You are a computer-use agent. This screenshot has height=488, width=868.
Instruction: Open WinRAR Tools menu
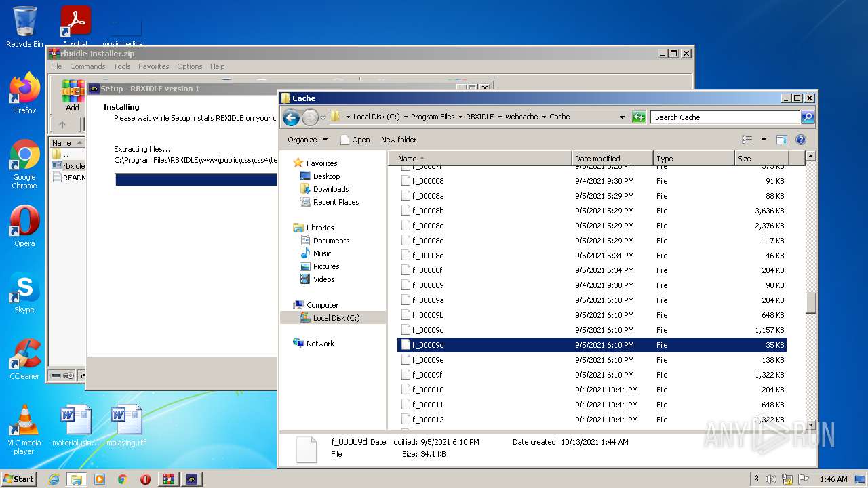click(122, 66)
